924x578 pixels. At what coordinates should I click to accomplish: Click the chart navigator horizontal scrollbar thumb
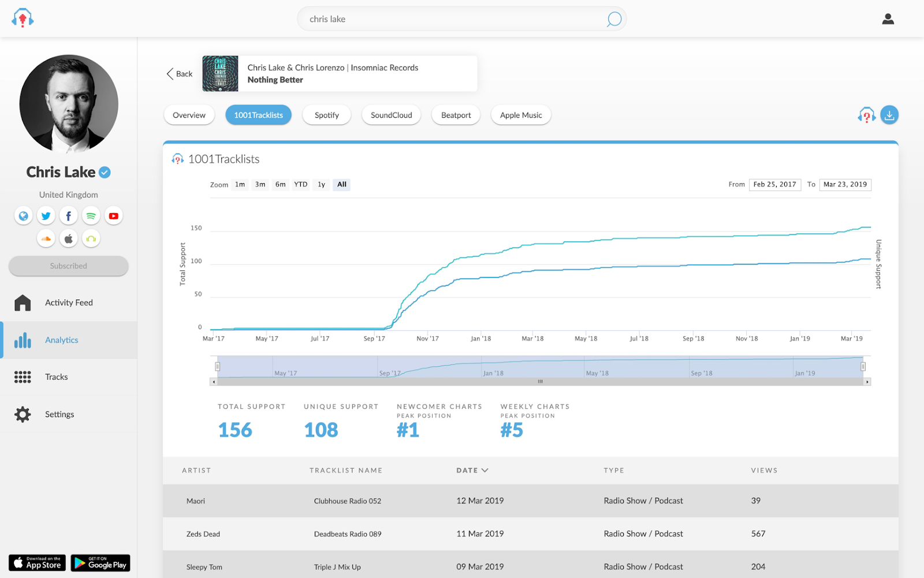541,382
